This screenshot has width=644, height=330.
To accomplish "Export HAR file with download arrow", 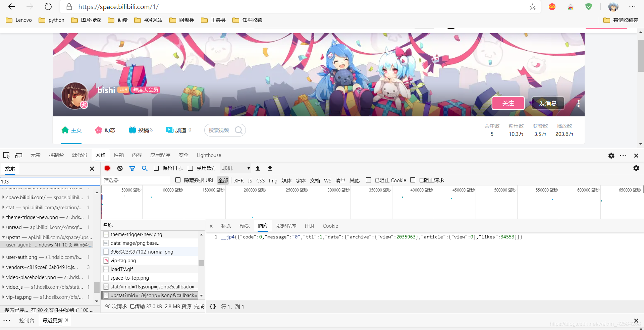I will 270,168.
